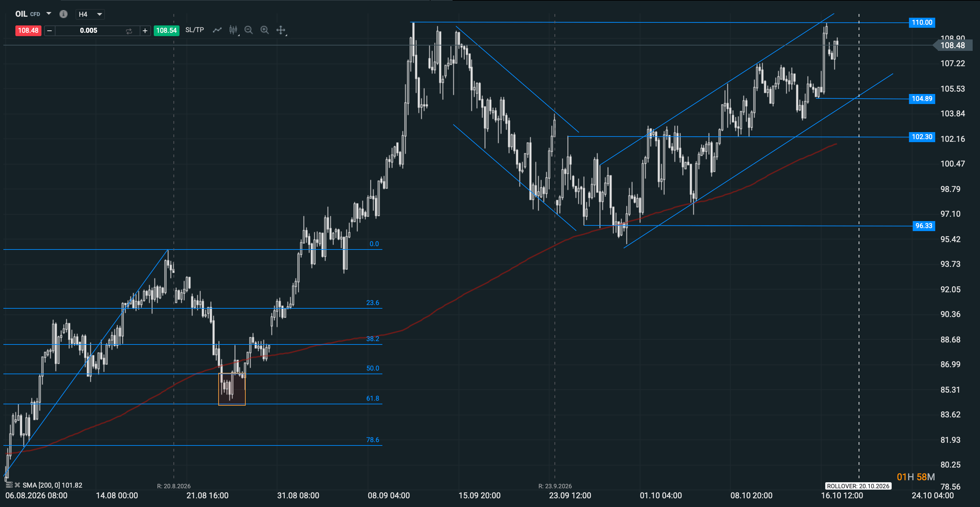
Task: Remove the SMA 200 indicator
Action: 17,485
